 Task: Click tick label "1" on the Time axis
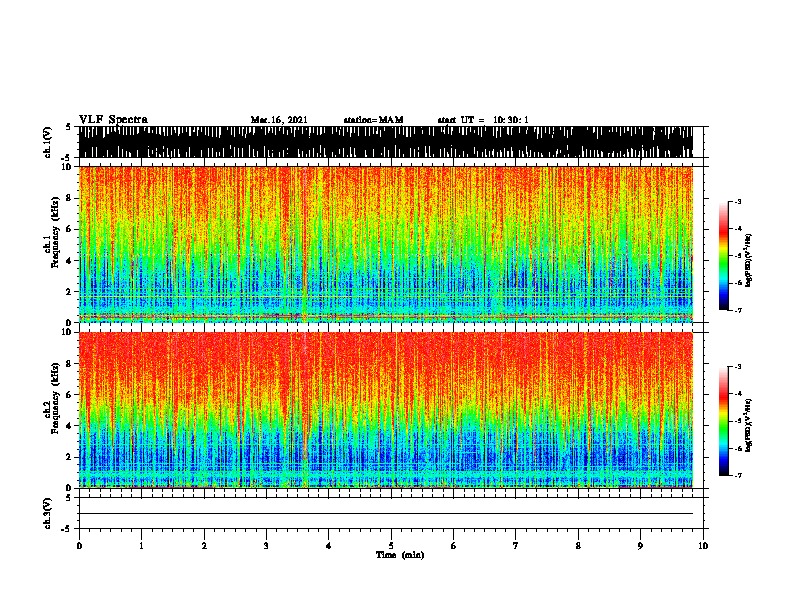point(141,546)
